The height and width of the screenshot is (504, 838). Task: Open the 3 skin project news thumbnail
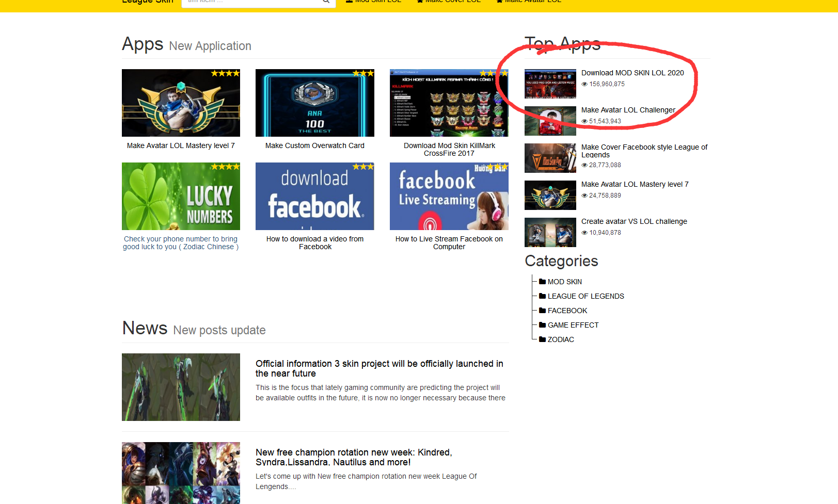[x=181, y=387]
